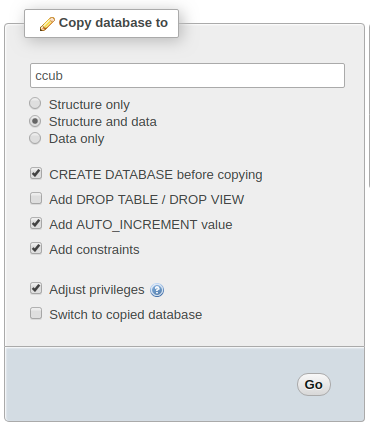Choose the Data only radio button
Screen dimensions: 370x427
coord(35,138)
